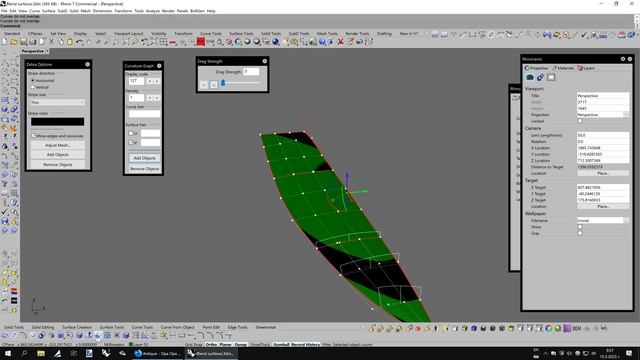Open File Explorer from the taskbar
Viewport: 640px width, 360px height.
tap(41, 353)
